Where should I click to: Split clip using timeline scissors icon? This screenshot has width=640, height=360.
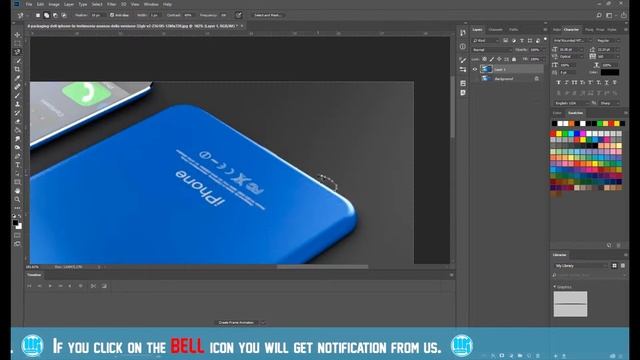click(x=93, y=286)
